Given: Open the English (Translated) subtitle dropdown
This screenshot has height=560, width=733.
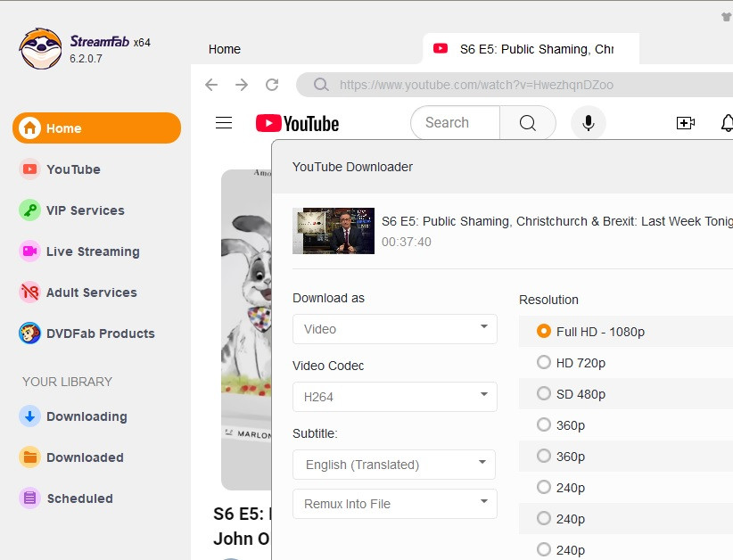Looking at the screenshot, I should click(394, 465).
